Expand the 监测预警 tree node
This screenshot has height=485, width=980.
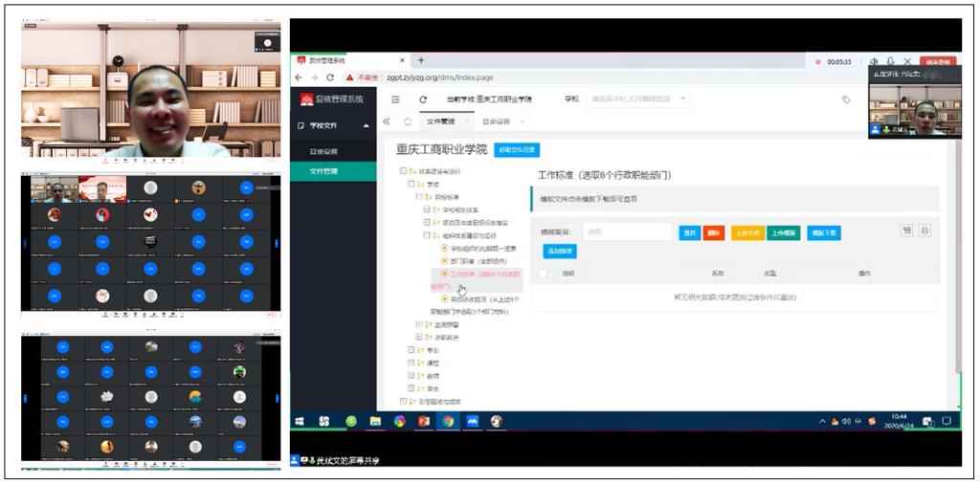click(x=419, y=324)
